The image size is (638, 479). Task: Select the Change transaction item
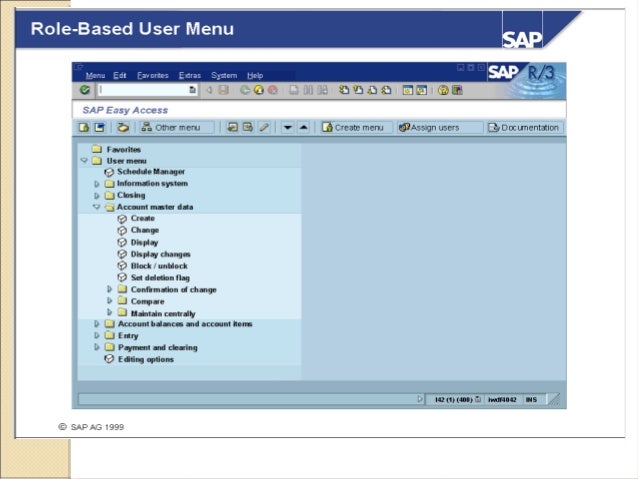click(138, 230)
